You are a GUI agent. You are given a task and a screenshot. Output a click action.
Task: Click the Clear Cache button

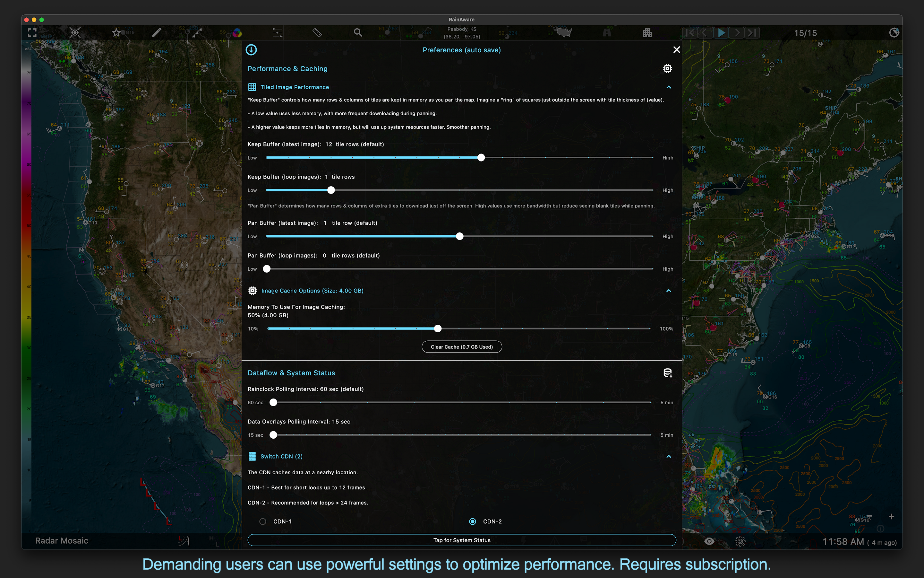click(462, 347)
